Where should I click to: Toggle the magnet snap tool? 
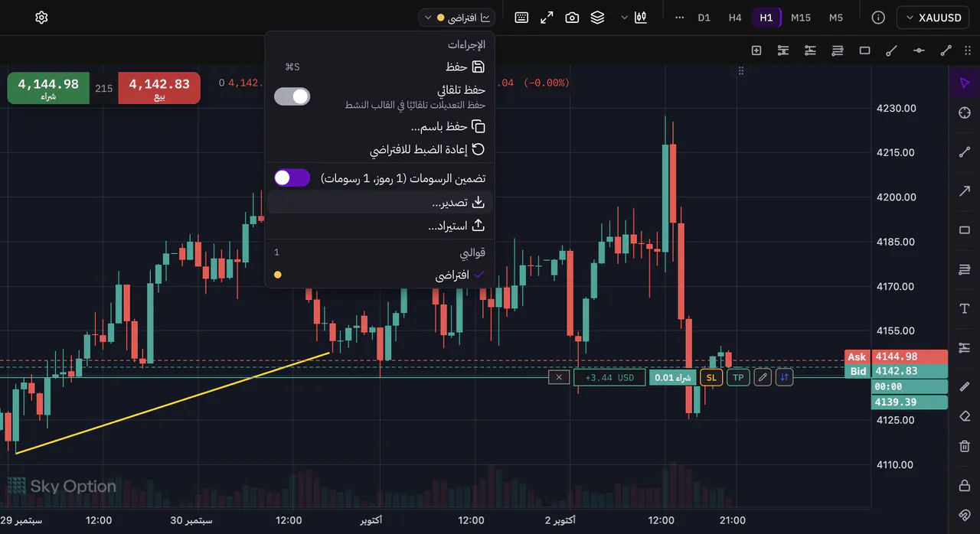[x=964, y=515]
